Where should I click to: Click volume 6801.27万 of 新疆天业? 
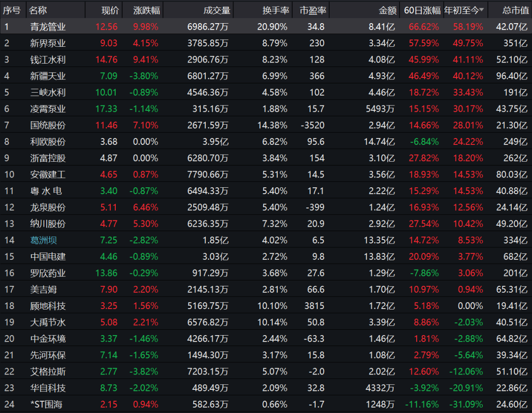coord(208,76)
